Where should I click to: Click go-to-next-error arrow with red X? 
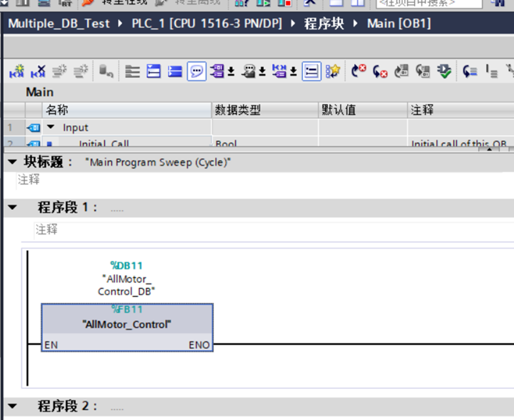[x=358, y=71]
